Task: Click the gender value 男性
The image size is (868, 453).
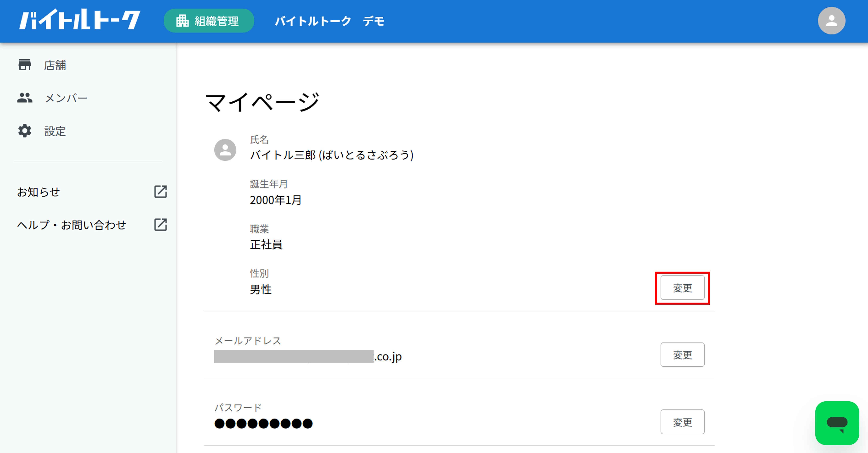Action: pyautogui.click(x=260, y=289)
